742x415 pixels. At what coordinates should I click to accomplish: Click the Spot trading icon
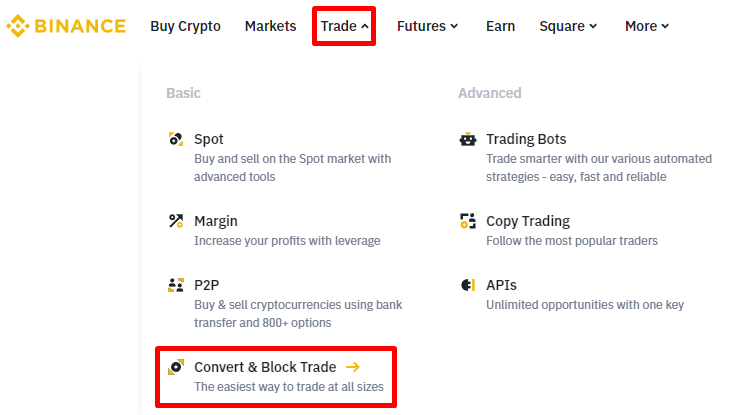coord(176,139)
